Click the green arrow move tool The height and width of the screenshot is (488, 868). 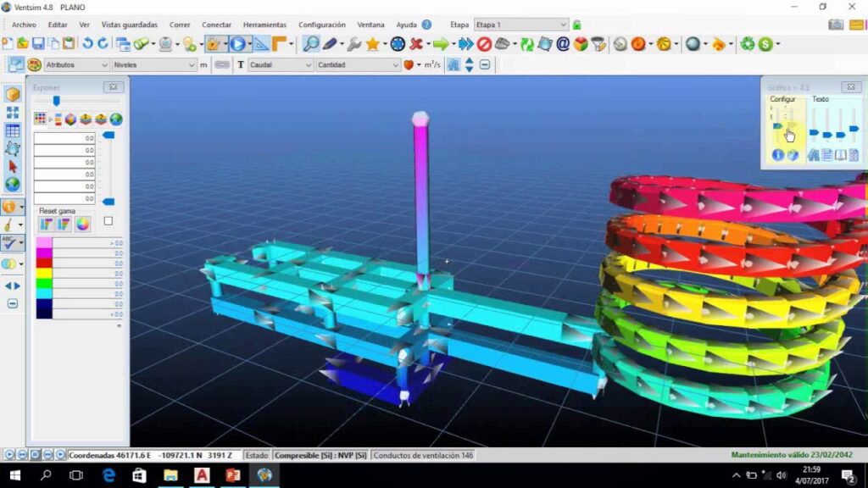[441, 44]
